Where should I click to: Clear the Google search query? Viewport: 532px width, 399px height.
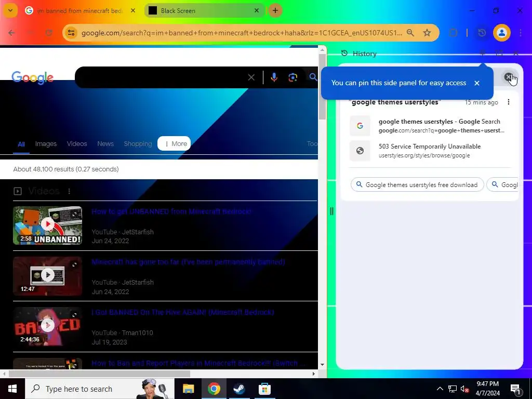(251, 77)
